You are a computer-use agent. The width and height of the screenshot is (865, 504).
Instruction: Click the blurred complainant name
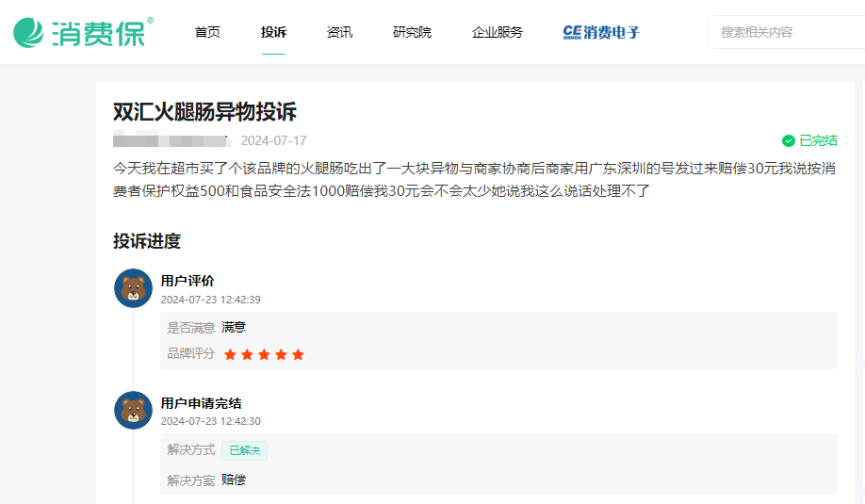click(x=171, y=140)
